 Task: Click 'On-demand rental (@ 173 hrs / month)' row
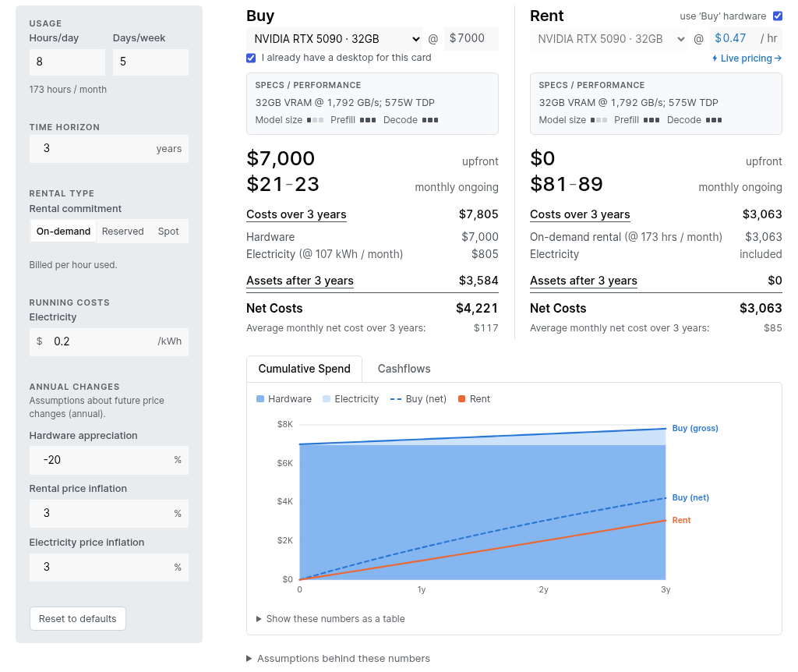tap(656, 237)
